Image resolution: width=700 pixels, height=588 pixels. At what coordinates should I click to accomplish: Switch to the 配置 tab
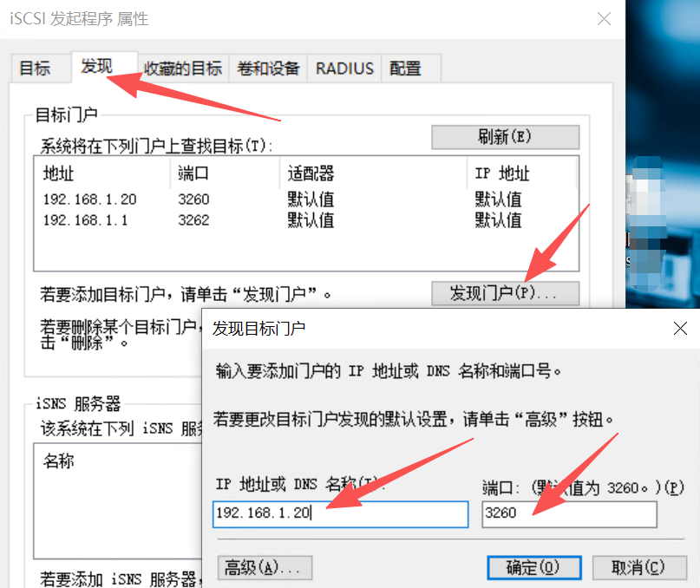coord(405,69)
